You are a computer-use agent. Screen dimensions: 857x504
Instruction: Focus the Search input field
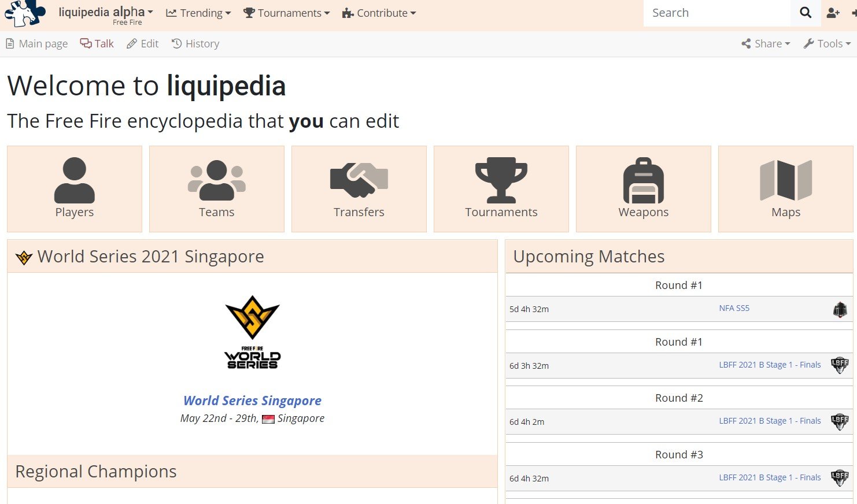coord(716,13)
